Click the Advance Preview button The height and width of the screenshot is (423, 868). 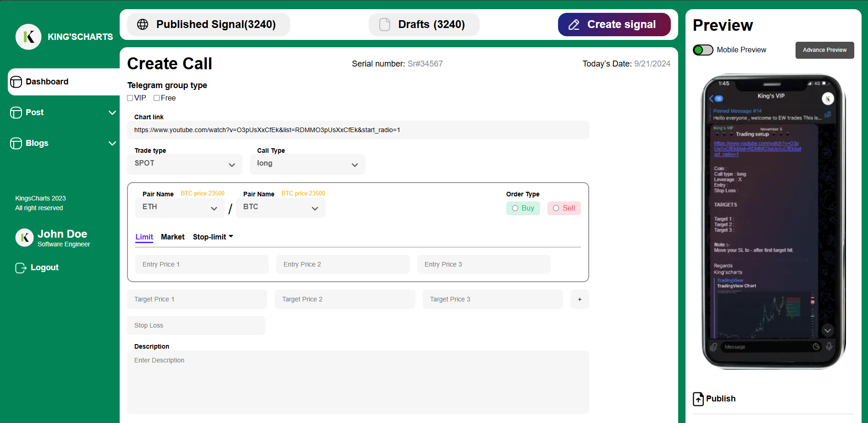coord(824,50)
